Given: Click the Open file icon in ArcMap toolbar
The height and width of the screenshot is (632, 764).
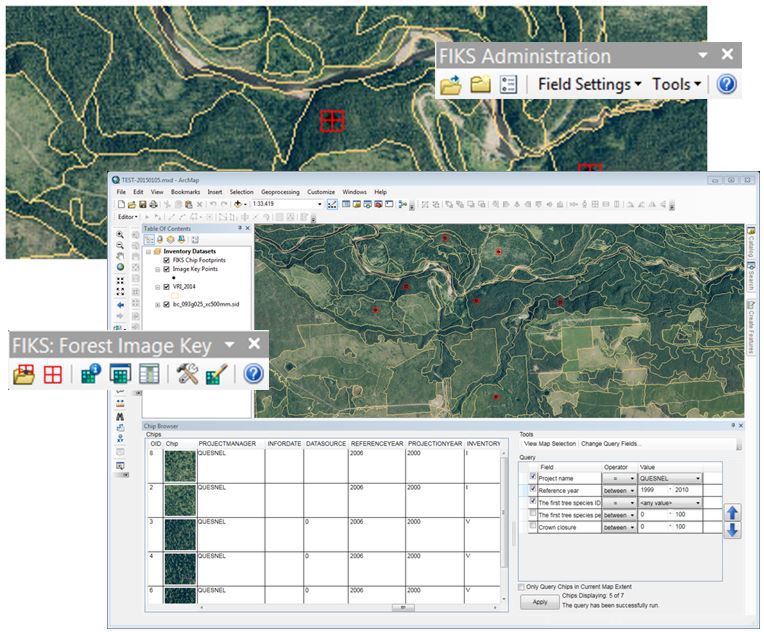Looking at the screenshot, I should pyautogui.click(x=132, y=204).
